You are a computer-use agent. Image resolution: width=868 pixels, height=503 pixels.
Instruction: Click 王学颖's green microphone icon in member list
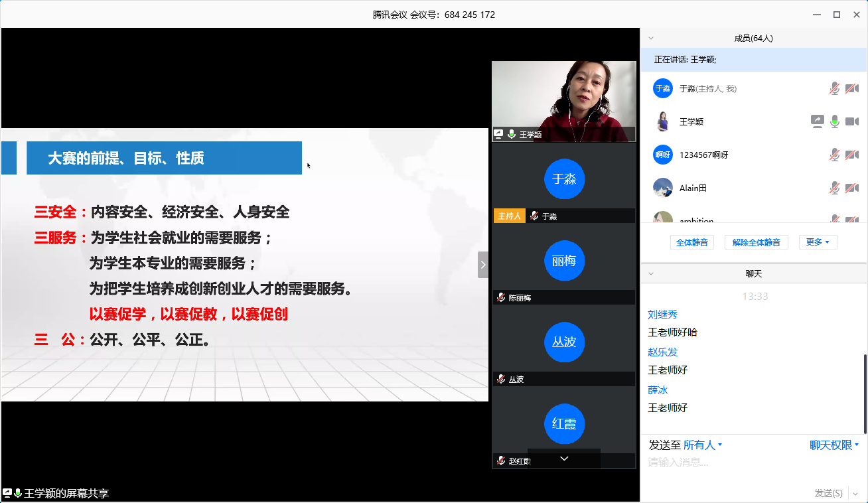pos(835,121)
